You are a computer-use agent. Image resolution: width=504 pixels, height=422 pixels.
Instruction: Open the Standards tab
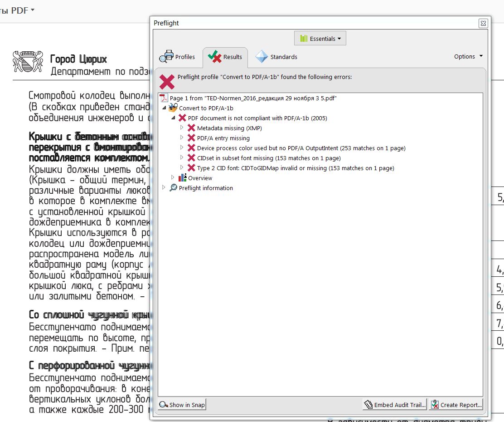click(276, 57)
